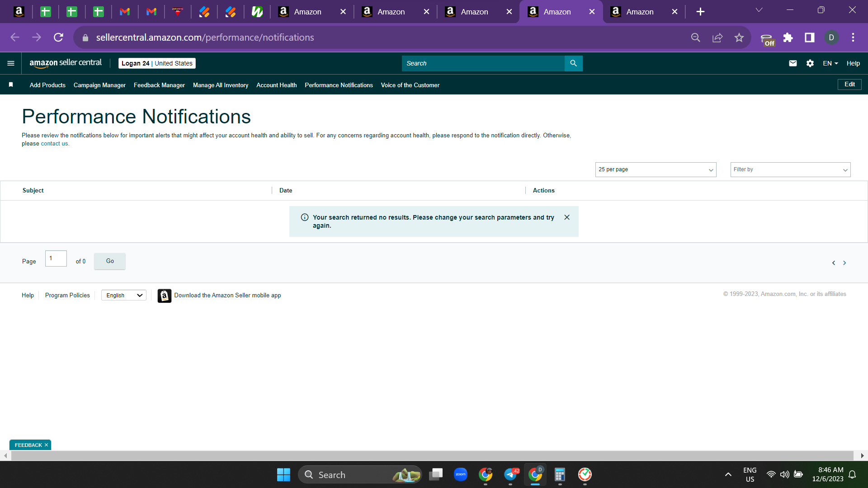Click the FEEDBACK button

click(28, 445)
